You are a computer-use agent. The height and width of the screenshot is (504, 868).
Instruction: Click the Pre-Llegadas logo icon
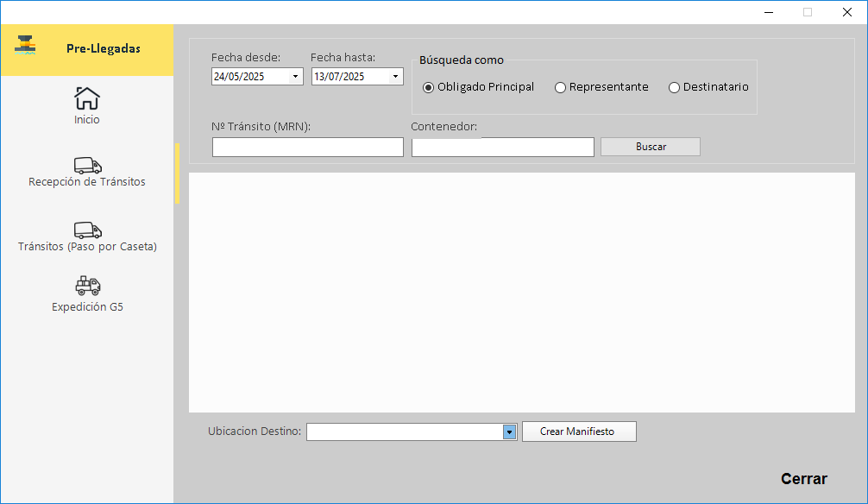click(25, 46)
